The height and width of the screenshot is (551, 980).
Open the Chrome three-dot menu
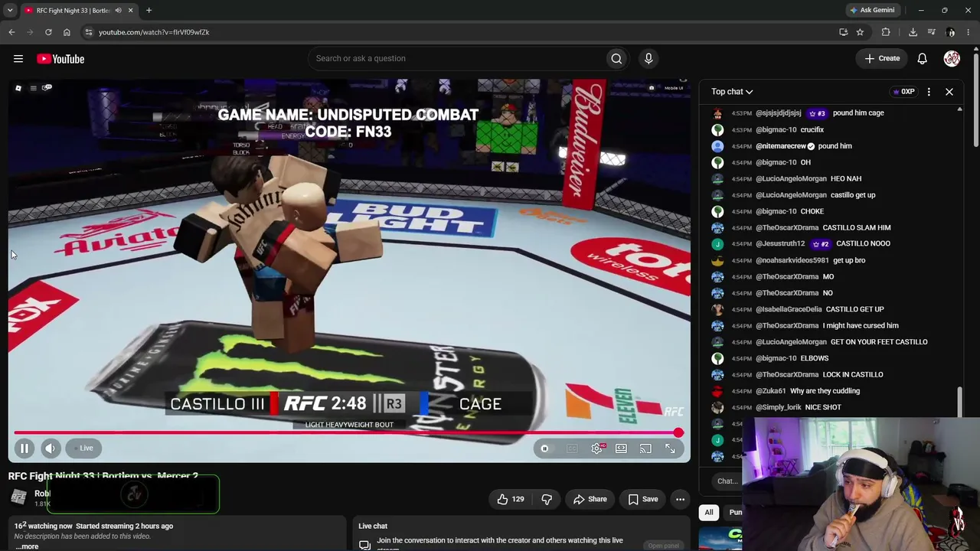click(x=969, y=32)
